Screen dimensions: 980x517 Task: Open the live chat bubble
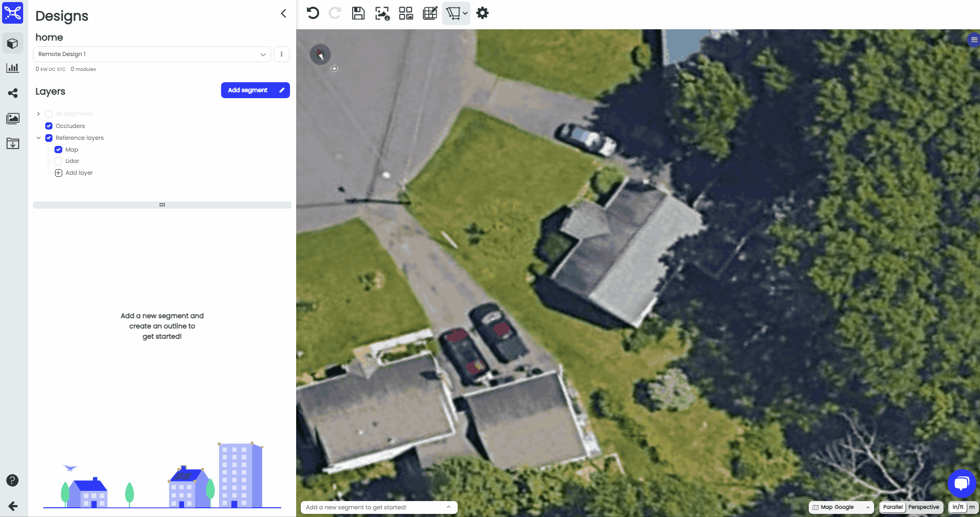coord(961,483)
